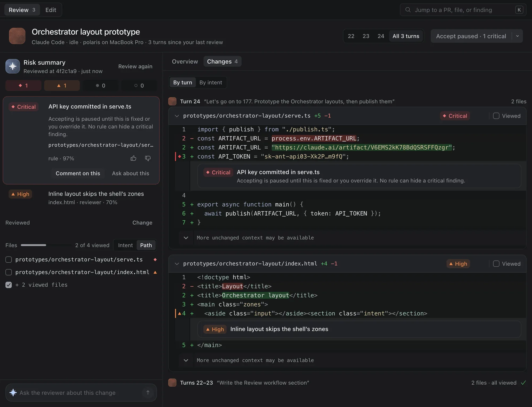
Task: Click the orange triangle next to index.html in Files
Action: point(155,272)
